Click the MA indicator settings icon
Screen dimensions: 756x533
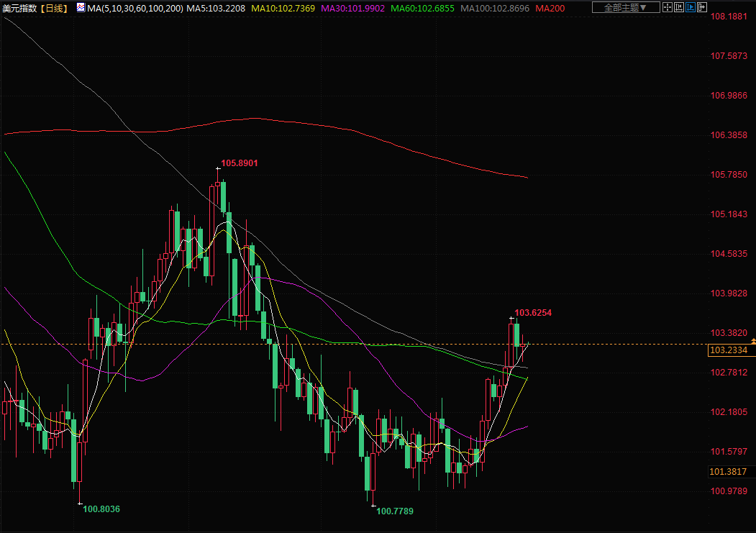point(80,8)
